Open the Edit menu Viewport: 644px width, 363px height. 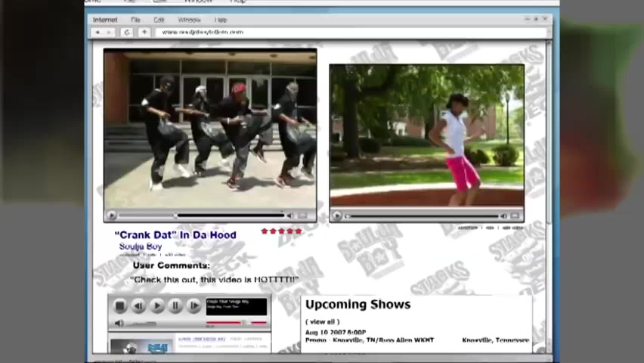[x=159, y=20]
